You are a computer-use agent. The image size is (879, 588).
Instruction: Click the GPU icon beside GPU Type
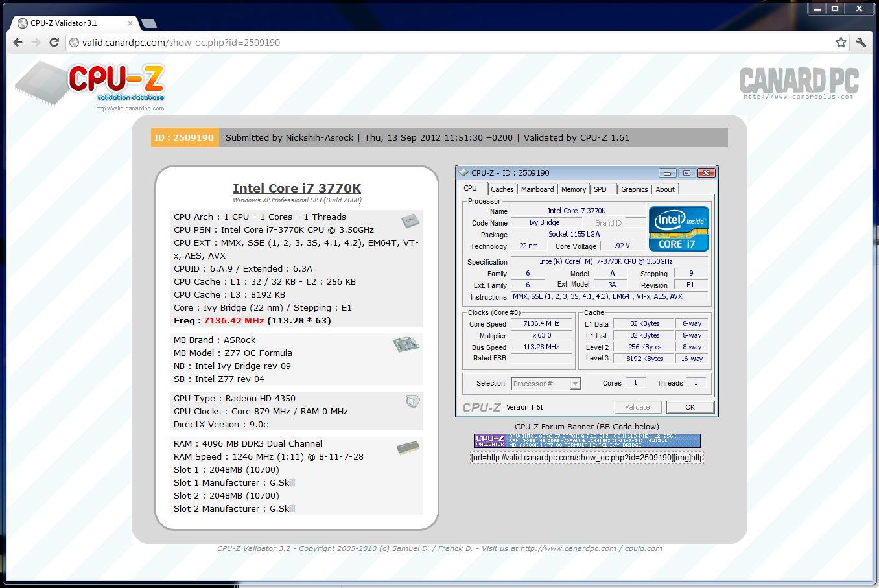[412, 401]
